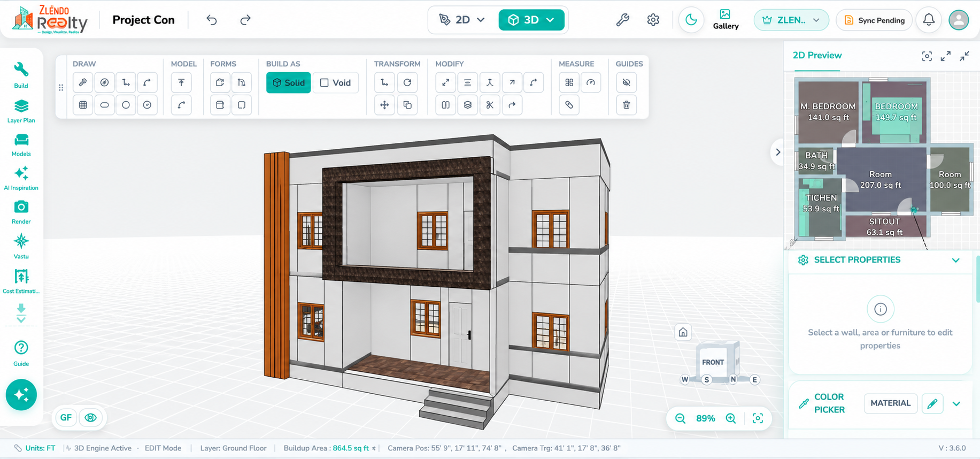Select the scissors cut tool
980x459 pixels.
pyautogui.click(x=490, y=105)
